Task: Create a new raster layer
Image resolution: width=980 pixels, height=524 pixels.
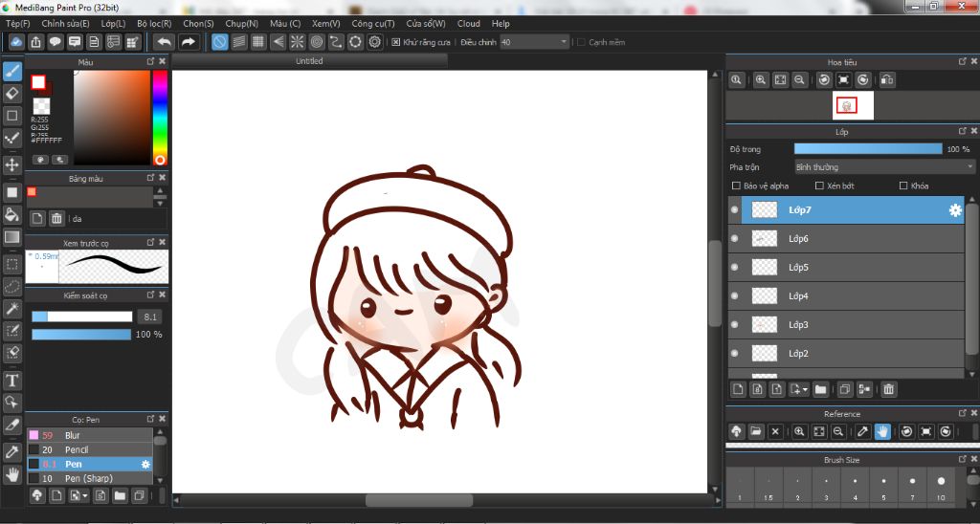Action: tap(738, 389)
